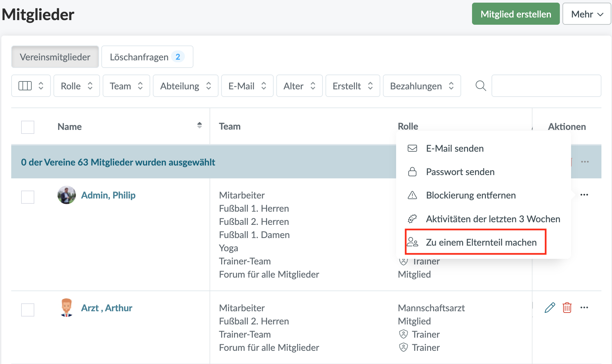Click Philip Admin's profile avatar
The width and height of the screenshot is (612, 364).
(67, 195)
